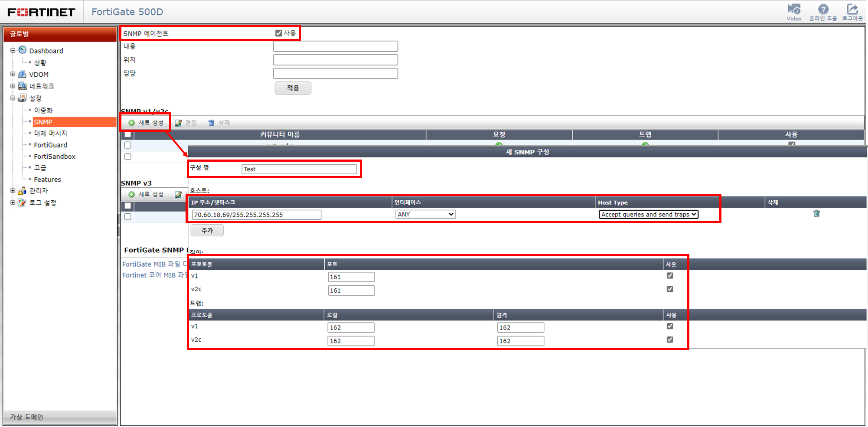Toggle 트랩 v2c 사용 checkbox
Viewport: 868px width, 427px height.
(x=670, y=339)
